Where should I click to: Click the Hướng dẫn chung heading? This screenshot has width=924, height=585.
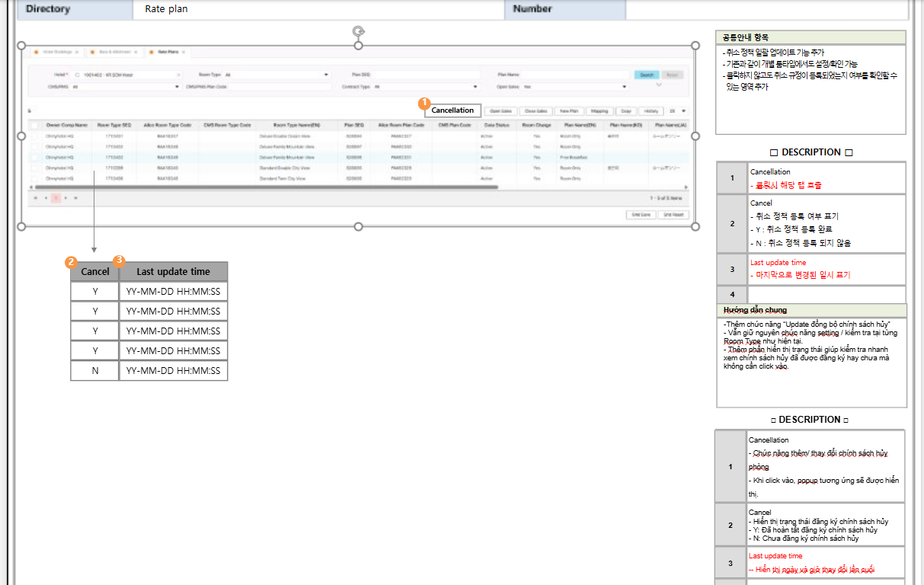pos(756,310)
